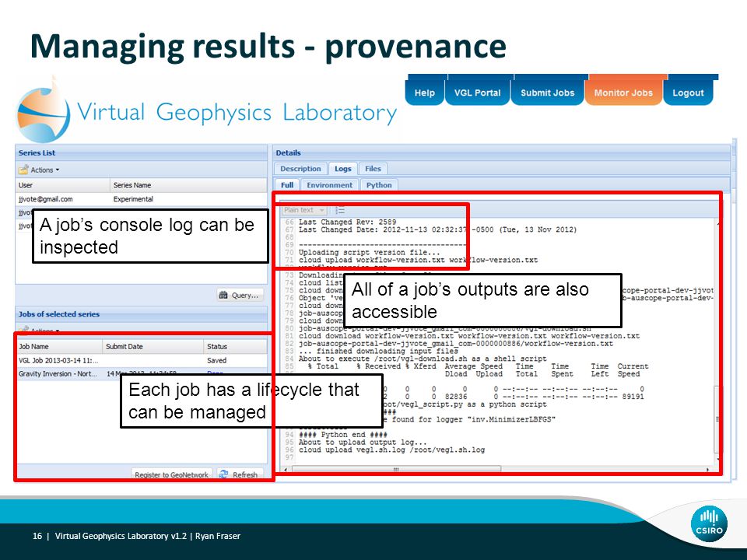
Task: Click the Logout tab
Action: click(688, 92)
